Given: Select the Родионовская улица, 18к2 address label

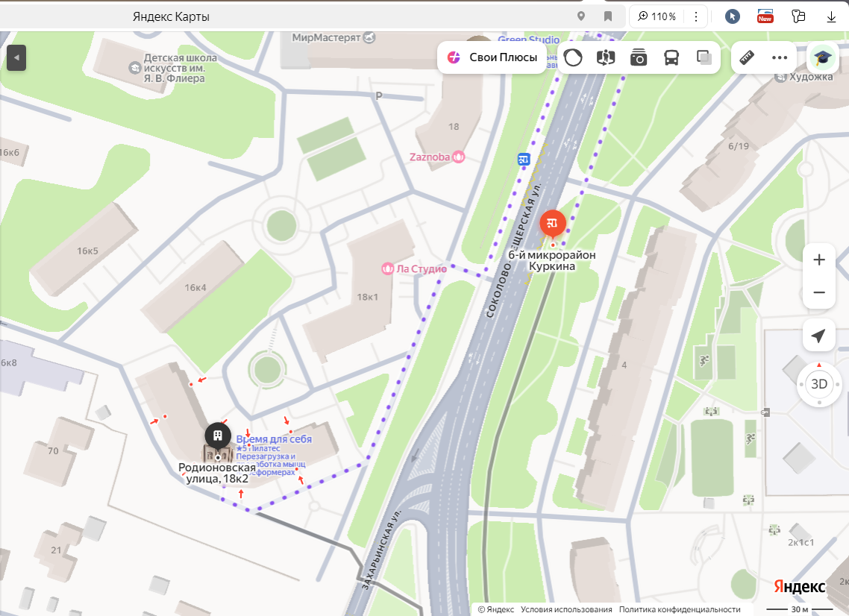Looking at the screenshot, I should pos(217,473).
